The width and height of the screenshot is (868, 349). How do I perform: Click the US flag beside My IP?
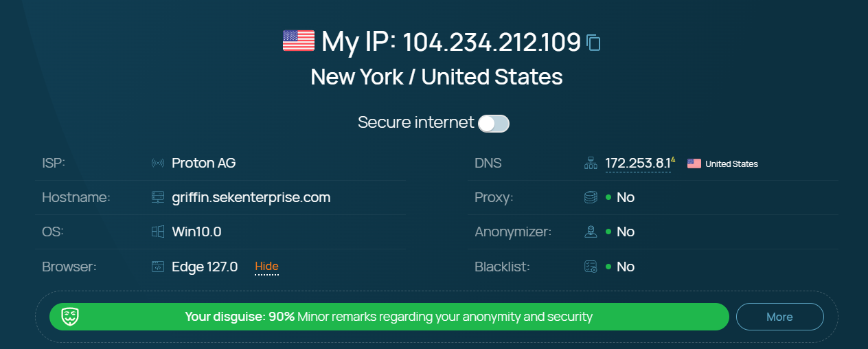(x=298, y=41)
